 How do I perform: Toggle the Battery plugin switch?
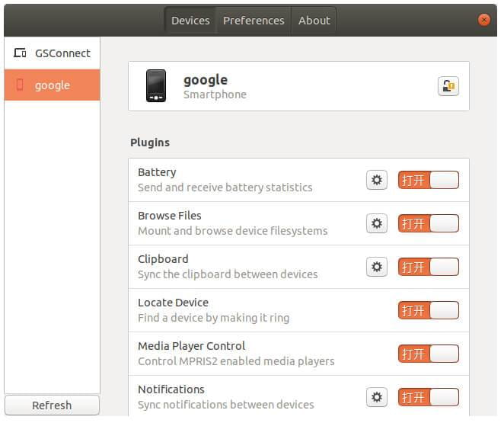(428, 180)
